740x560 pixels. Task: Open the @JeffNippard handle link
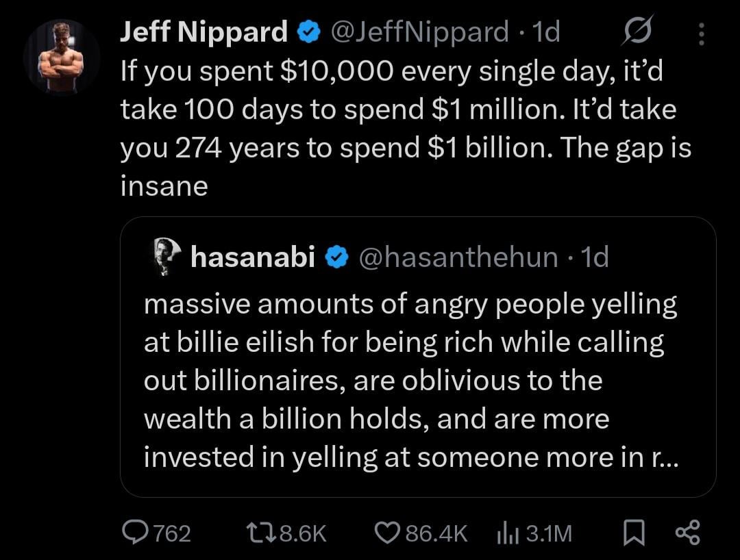pyautogui.click(x=419, y=31)
